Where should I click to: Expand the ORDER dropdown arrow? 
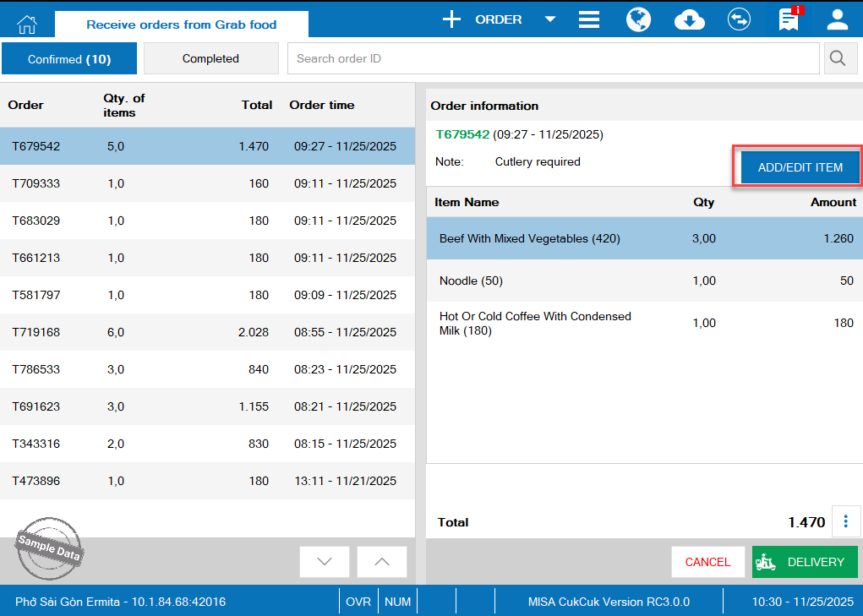(549, 19)
